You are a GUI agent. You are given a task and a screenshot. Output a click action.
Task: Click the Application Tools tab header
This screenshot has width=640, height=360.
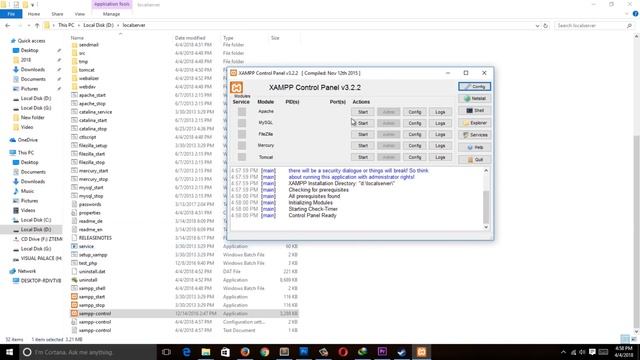[x=111, y=4]
